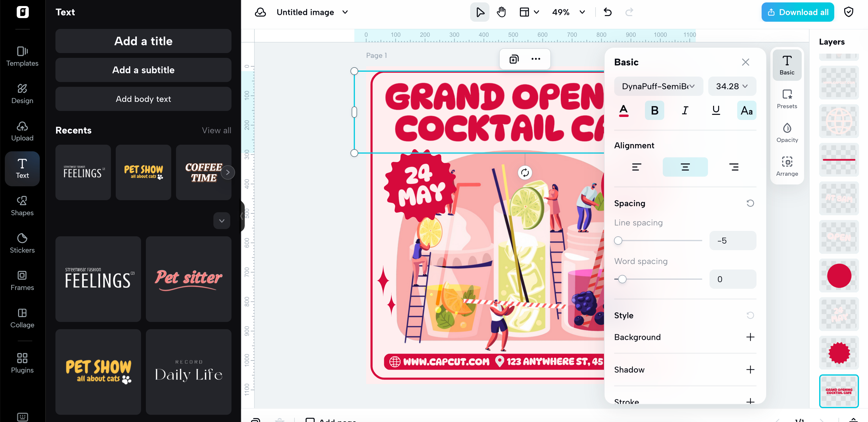Open the Shapes panel
The height and width of the screenshot is (422, 868).
point(22,206)
